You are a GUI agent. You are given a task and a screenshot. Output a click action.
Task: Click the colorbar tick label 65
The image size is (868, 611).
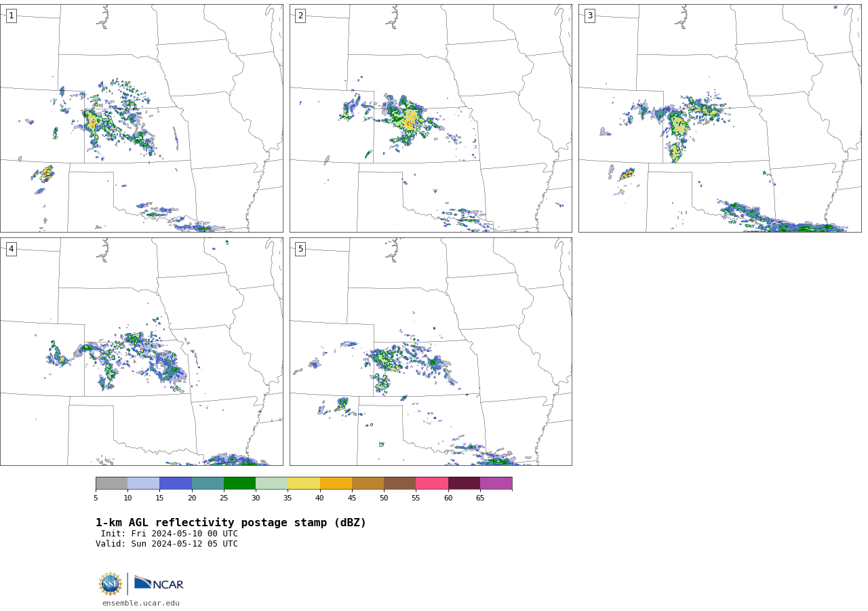(x=480, y=498)
